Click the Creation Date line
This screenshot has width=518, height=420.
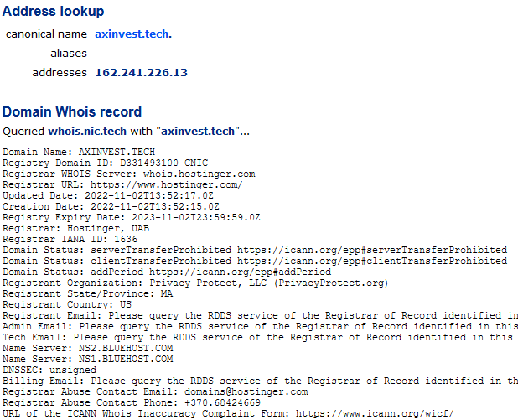click(111, 206)
